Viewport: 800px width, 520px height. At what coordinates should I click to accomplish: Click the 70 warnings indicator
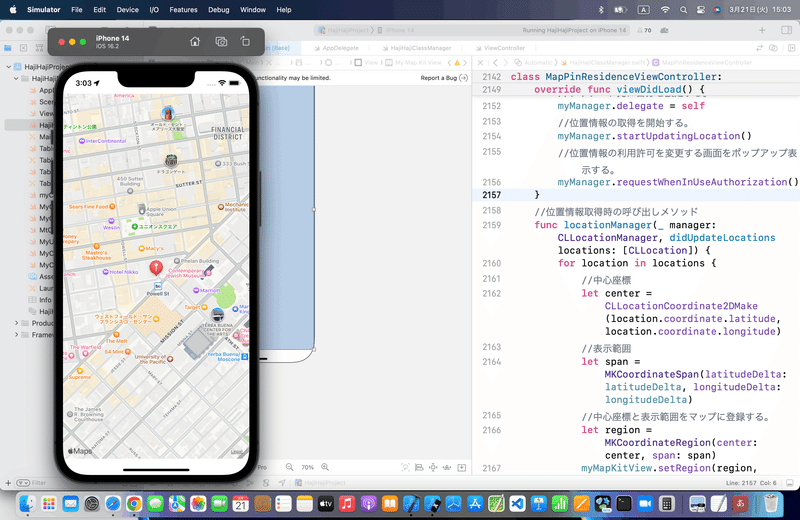(644, 30)
